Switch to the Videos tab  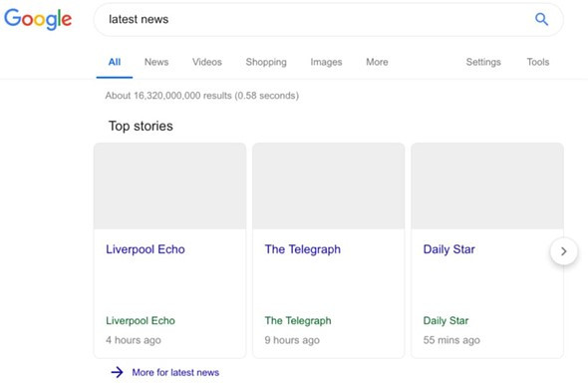[207, 62]
